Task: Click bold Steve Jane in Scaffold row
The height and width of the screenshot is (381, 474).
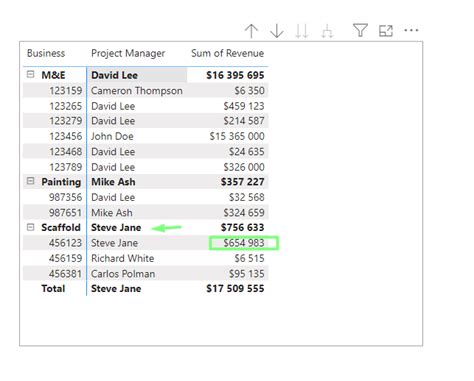Action: click(x=116, y=227)
